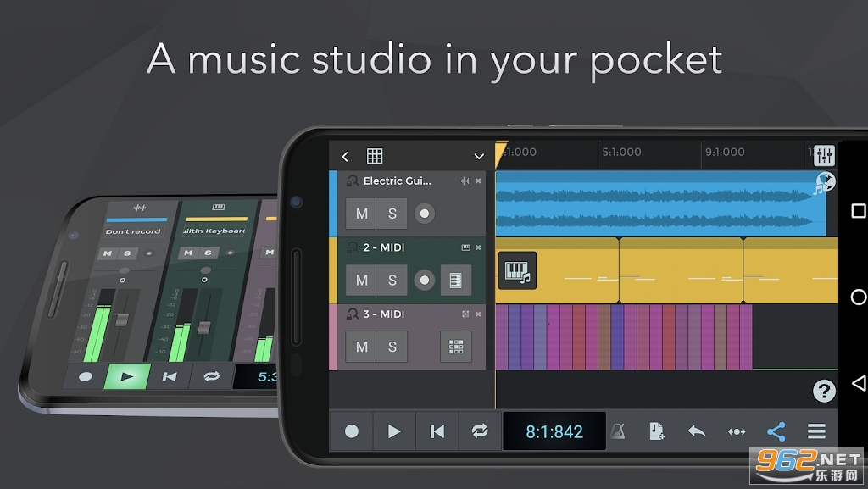Screen dimensions: 868x489
Task: Undo the last action
Action: 697,431
